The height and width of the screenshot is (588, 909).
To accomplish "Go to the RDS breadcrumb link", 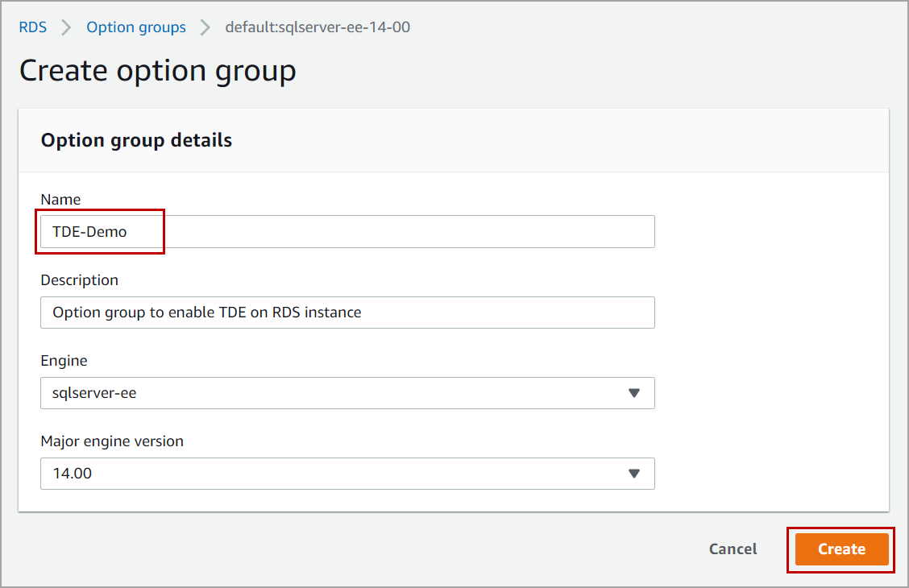I will (33, 27).
